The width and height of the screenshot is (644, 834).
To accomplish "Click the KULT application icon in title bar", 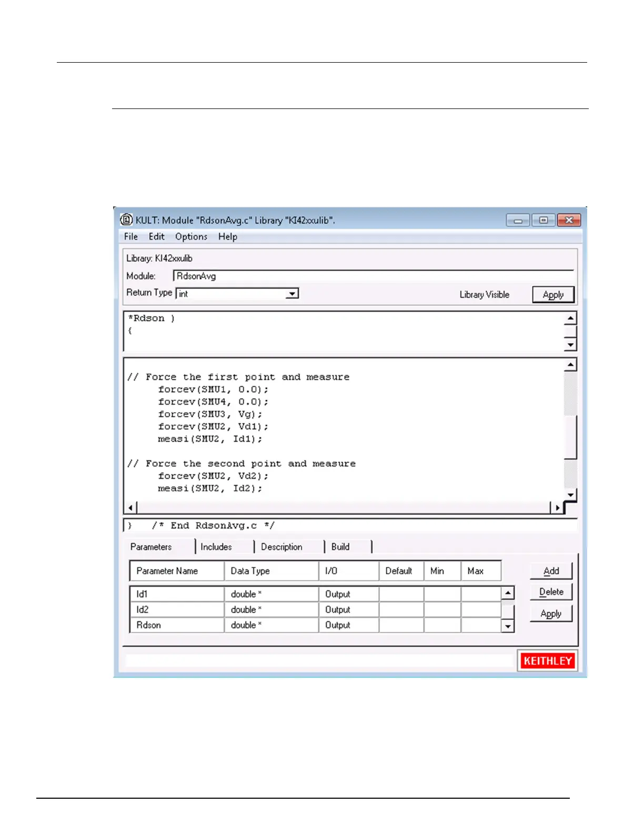I will [126, 220].
